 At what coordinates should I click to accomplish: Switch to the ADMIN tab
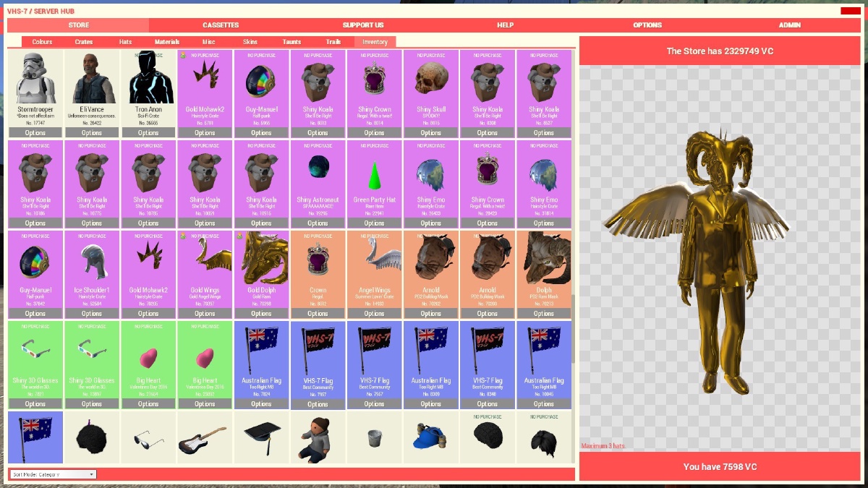788,25
